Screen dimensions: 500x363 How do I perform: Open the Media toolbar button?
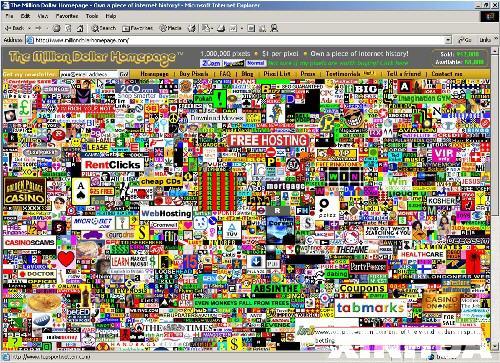tap(170, 28)
